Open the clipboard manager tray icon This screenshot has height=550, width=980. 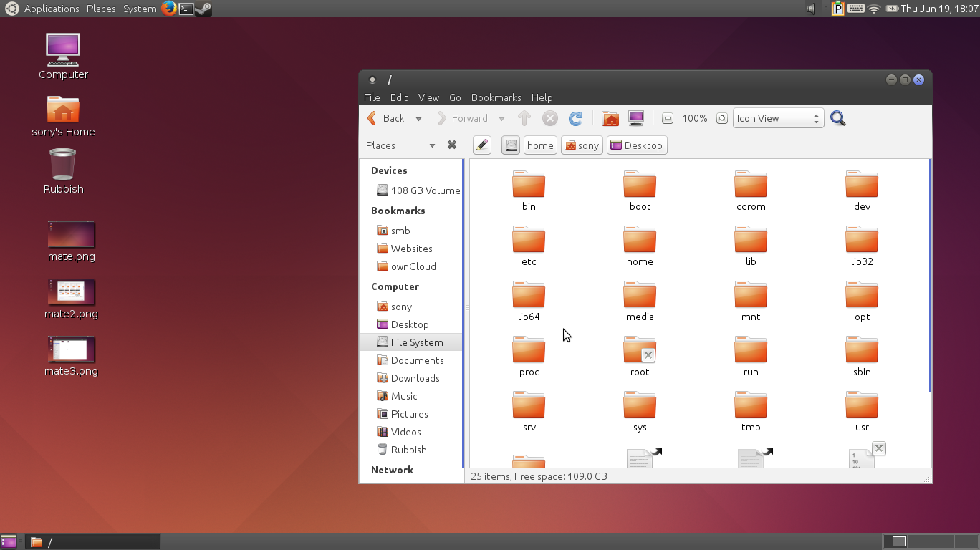[x=837, y=9]
